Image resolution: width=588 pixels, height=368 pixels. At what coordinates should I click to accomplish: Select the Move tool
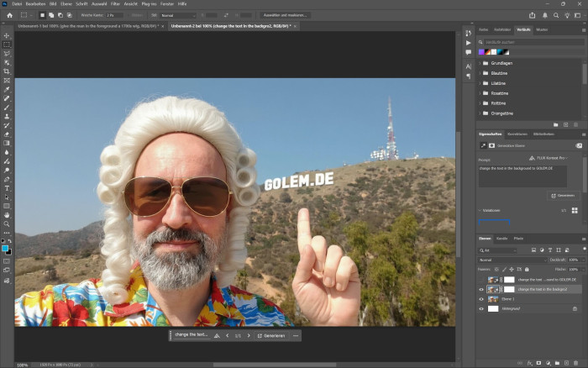[7, 35]
